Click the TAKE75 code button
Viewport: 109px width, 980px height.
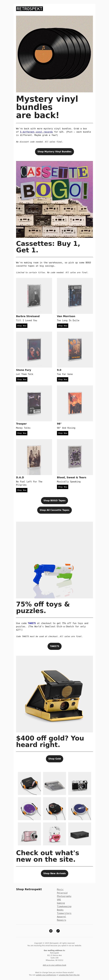(x=55, y=646)
